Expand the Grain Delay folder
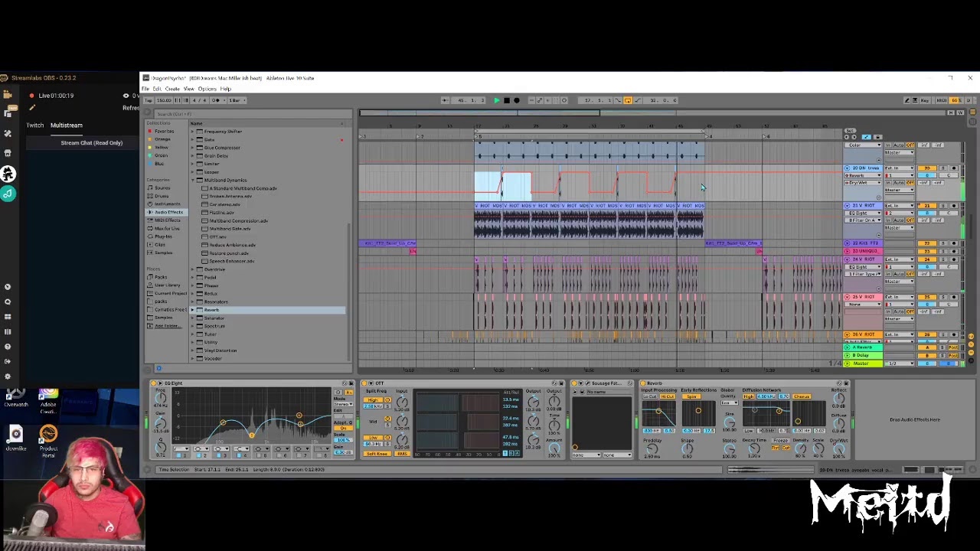Image resolution: width=980 pixels, height=551 pixels. [193, 155]
